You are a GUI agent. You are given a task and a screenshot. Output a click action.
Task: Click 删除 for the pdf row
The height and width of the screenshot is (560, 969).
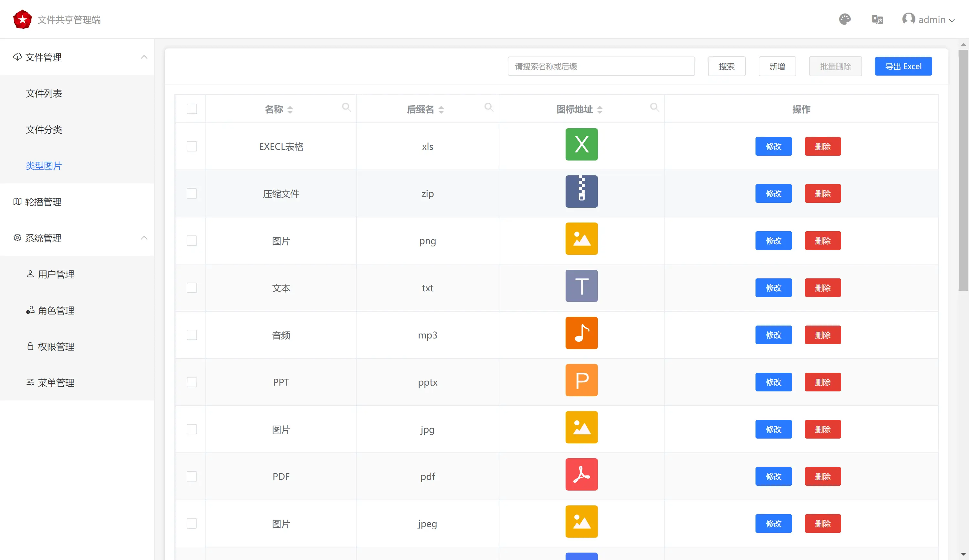(x=822, y=476)
